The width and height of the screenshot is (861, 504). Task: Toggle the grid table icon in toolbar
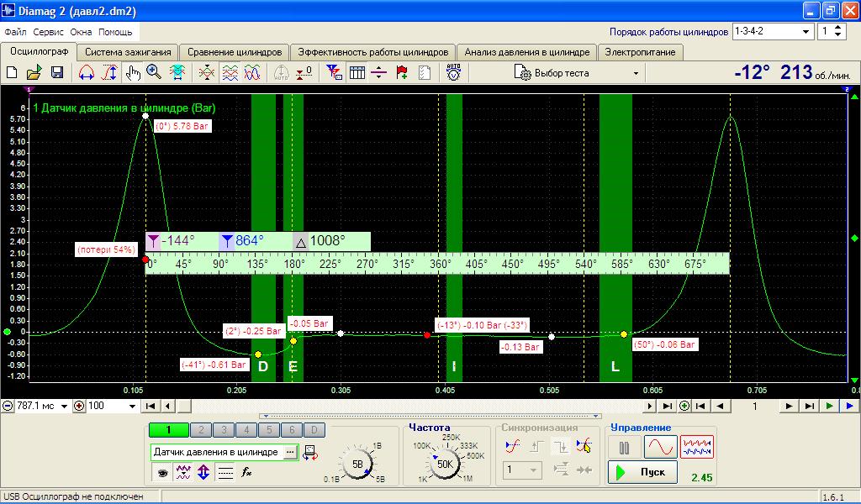coord(357,72)
